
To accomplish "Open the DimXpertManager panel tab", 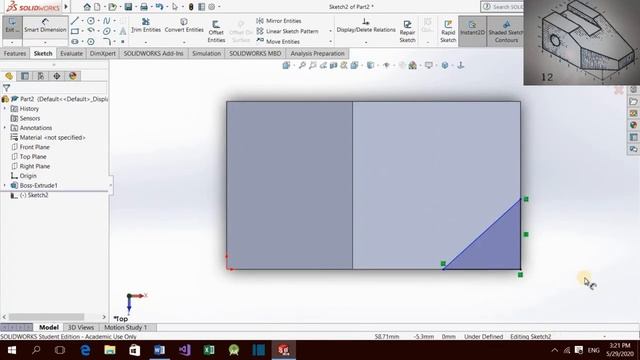I will coord(57,76).
